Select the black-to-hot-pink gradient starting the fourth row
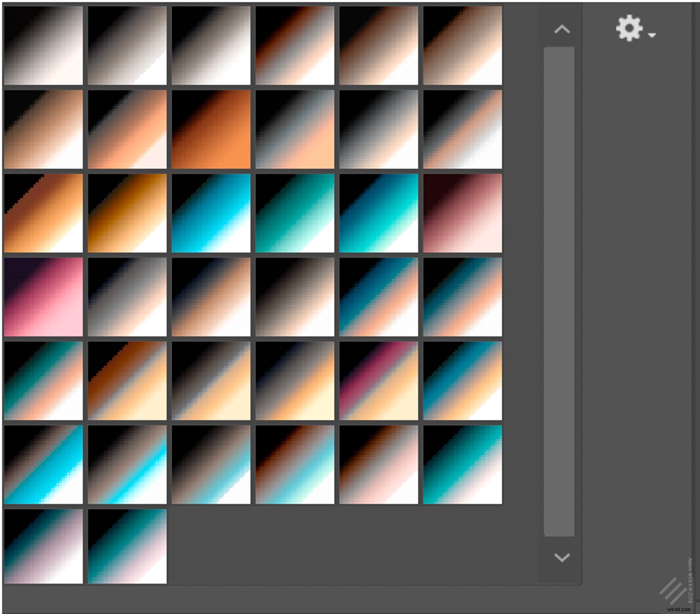 [43, 297]
